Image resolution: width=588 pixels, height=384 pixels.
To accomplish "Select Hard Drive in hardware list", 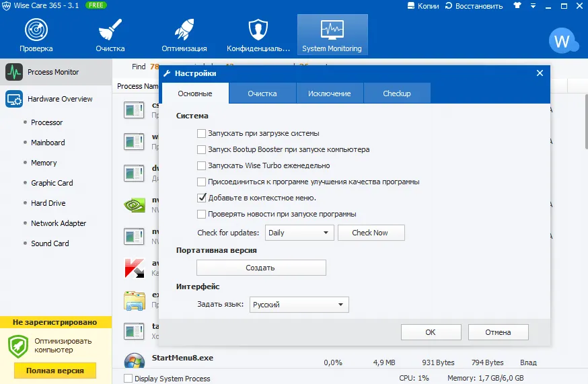I will (48, 203).
